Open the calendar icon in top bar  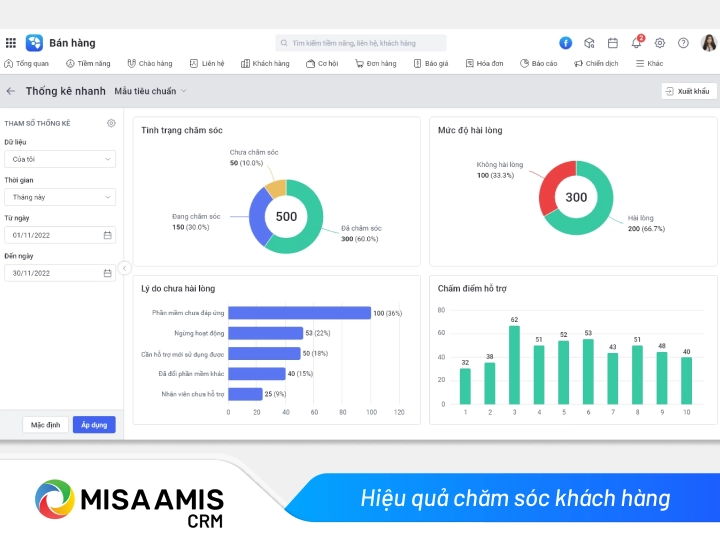tap(613, 43)
